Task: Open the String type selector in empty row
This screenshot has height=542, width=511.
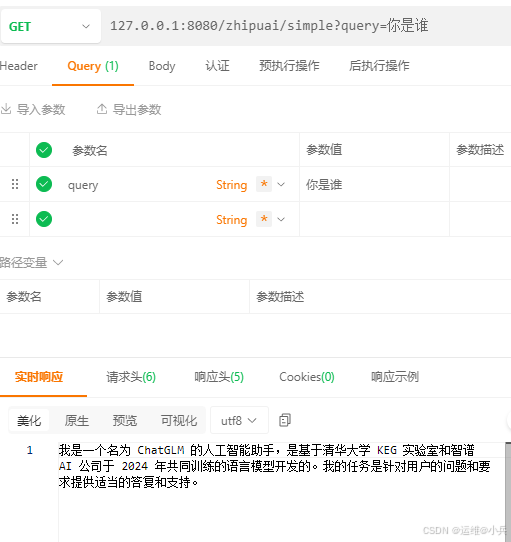Action: [232, 220]
